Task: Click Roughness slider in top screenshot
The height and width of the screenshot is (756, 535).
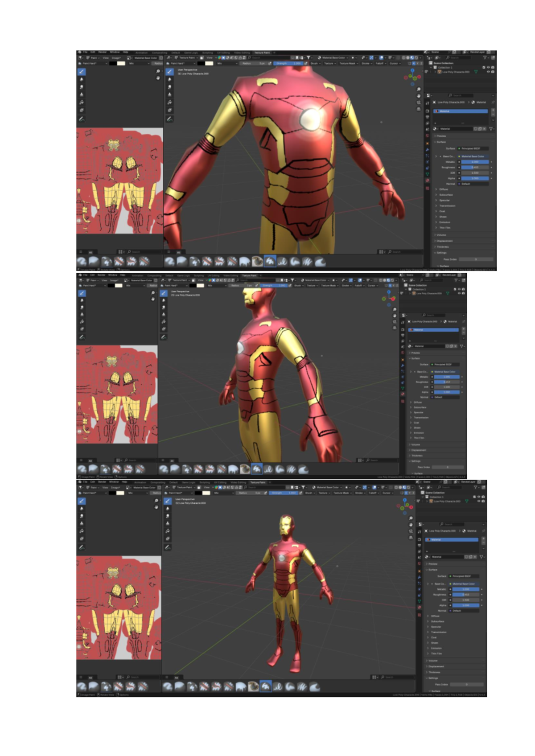Action: [x=475, y=168]
